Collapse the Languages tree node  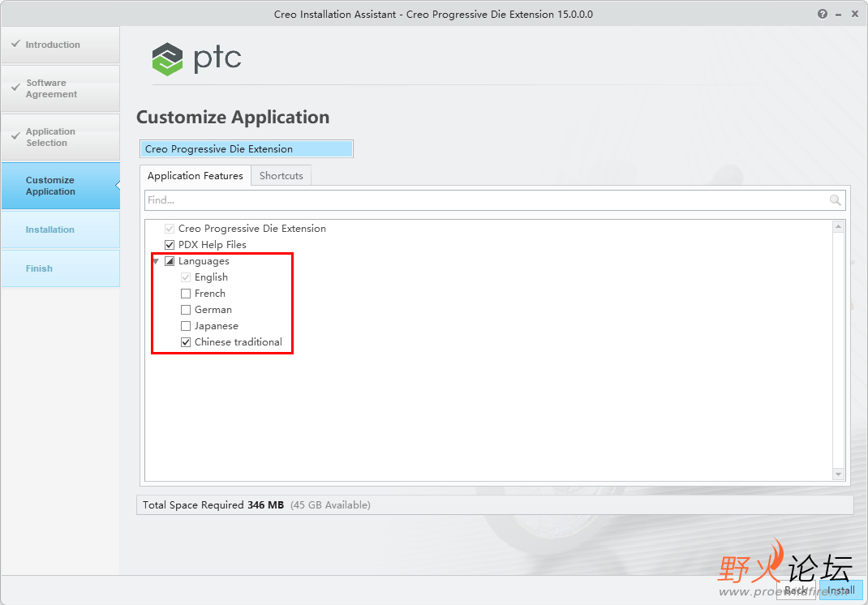(156, 261)
